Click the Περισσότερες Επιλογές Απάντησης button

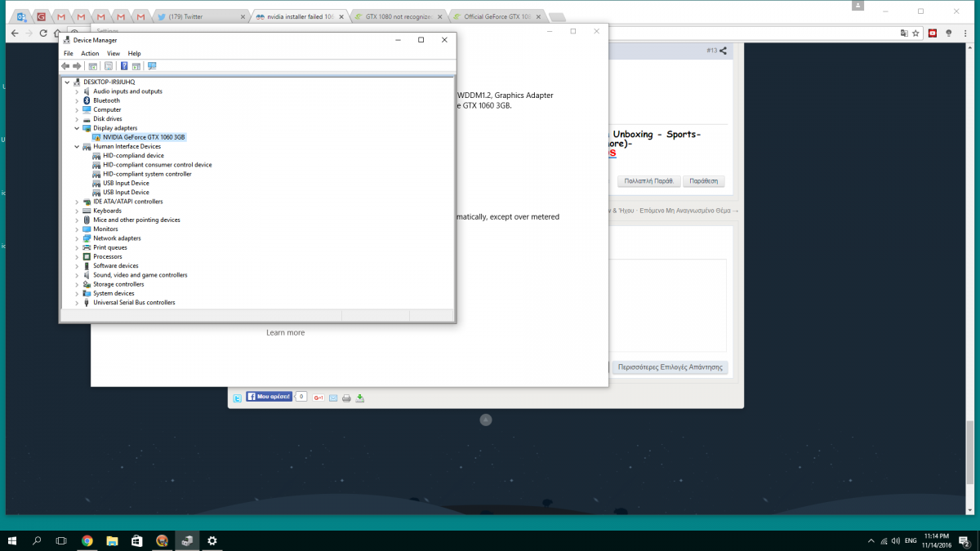(670, 367)
